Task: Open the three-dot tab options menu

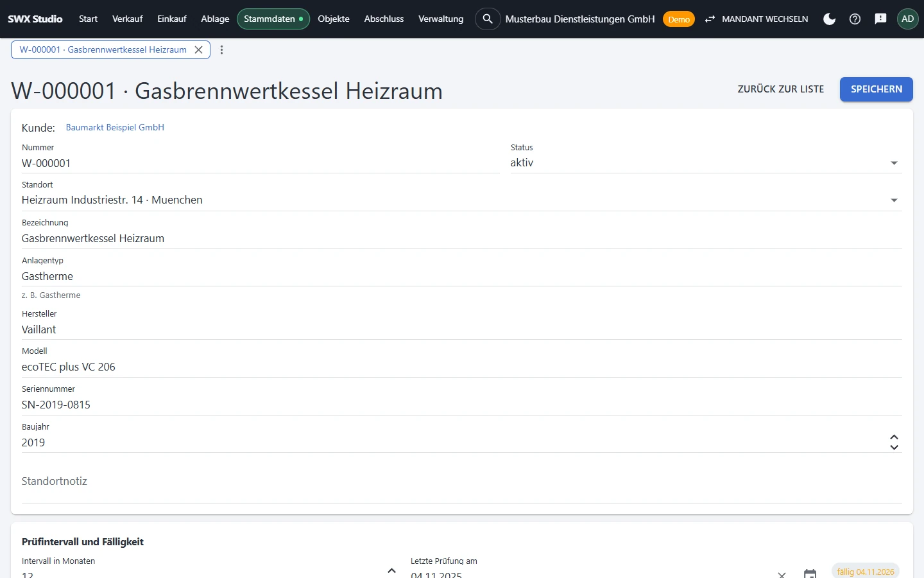Action: pyautogui.click(x=222, y=49)
